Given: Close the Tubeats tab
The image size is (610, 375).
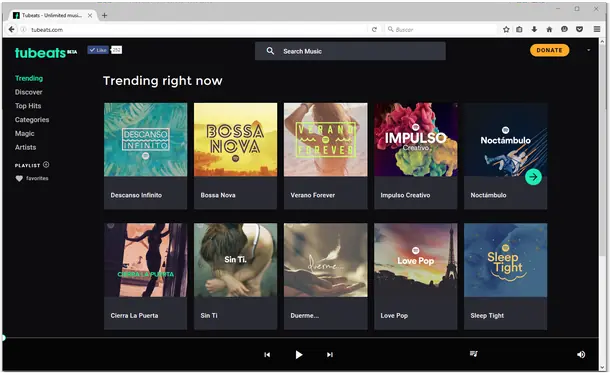Looking at the screenshot, I should [90, 16].
